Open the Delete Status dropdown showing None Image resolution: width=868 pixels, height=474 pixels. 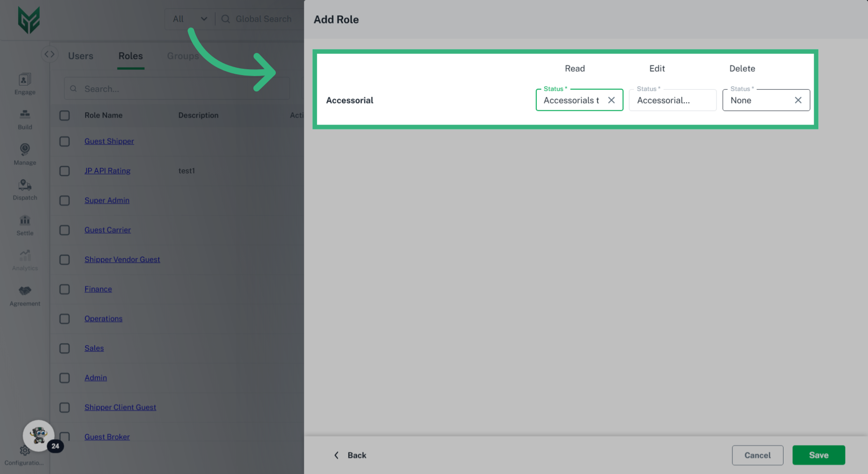click(x=755, y=100)
